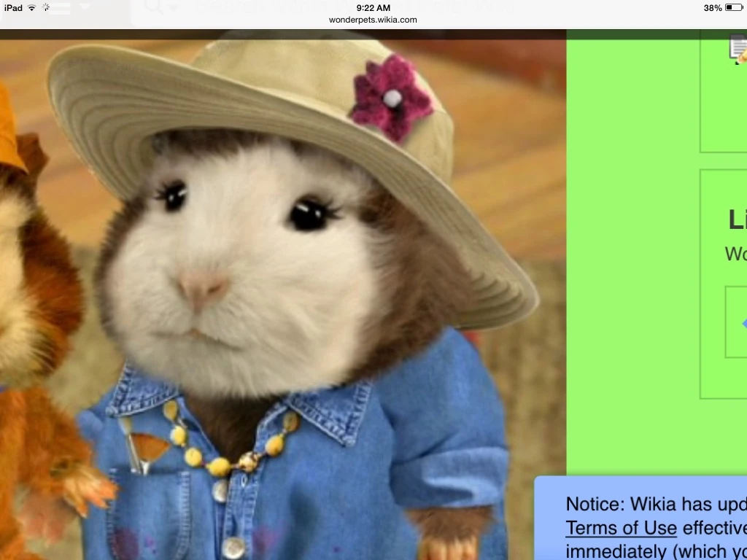Viewport: 747px width, 560px height.
Task: Tap the loading spinner beside Wi-Fi icon
Action: pos(46,8)
